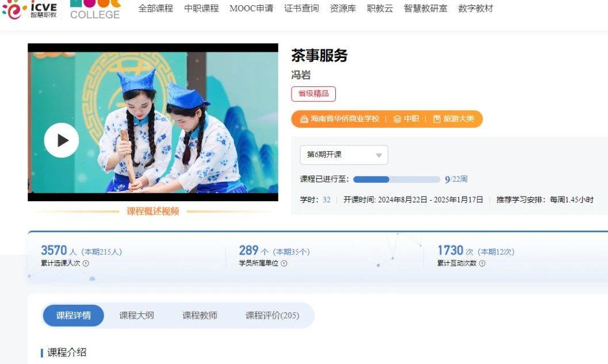608x364 pixels.
Task: Click info icon beside 学员所属单位
Action: coord(284,263)
